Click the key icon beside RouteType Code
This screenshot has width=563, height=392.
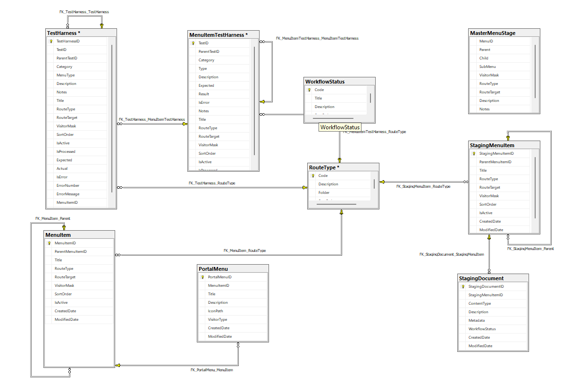point(313,176)
